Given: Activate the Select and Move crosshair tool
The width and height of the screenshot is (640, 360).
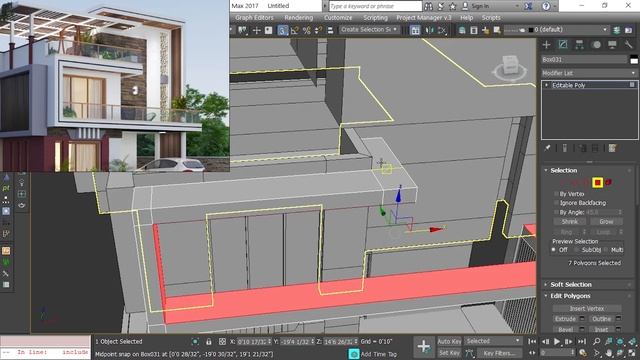Looking at the screenshot, I should (256, 30).
